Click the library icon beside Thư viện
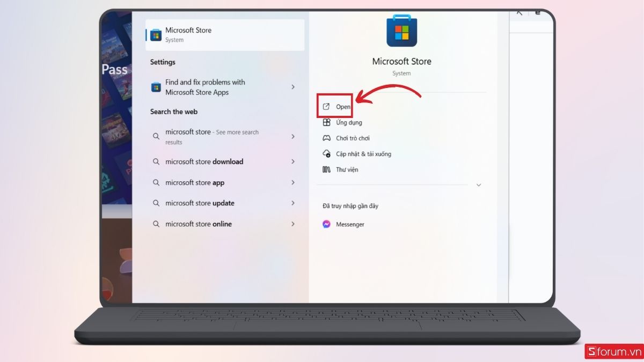644x362 pixels. [x=326, y=169]
